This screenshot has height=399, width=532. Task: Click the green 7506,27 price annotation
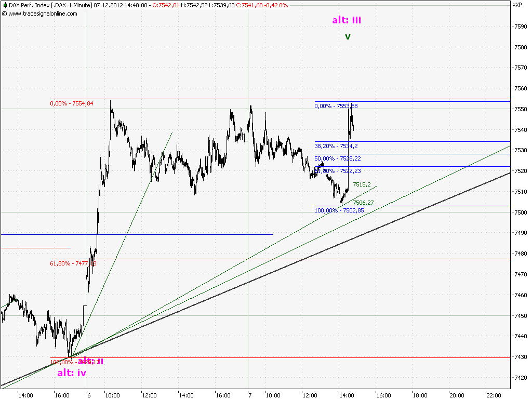tap(363, 203)
